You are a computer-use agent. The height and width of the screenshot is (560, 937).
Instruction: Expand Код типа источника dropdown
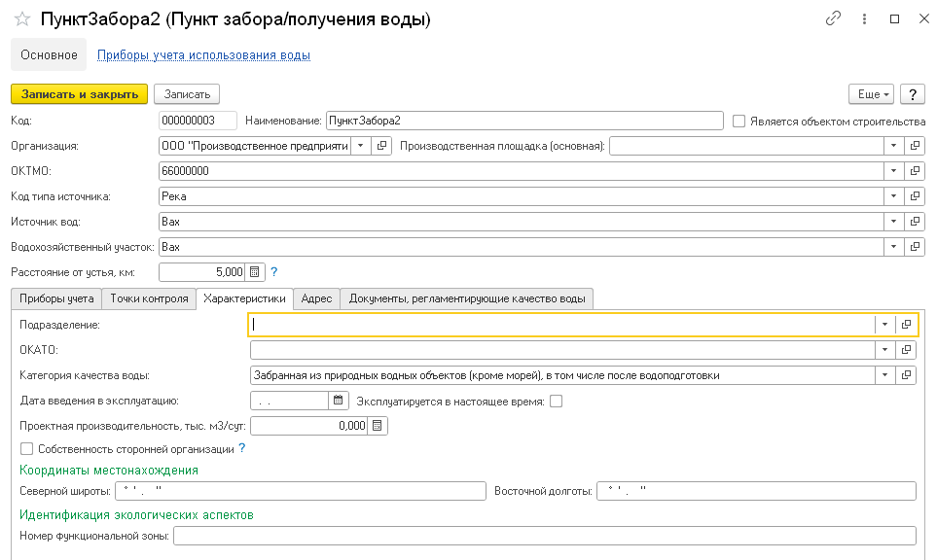point(893,196)
